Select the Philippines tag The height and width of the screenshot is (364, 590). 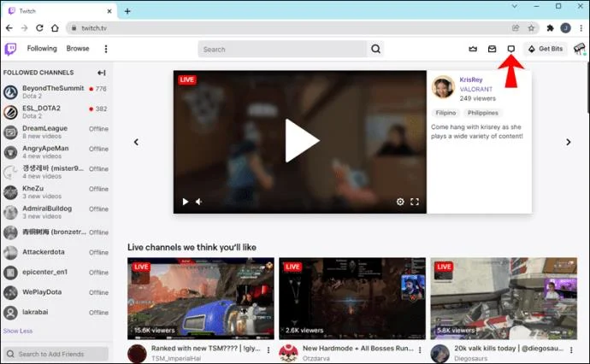[483, 113]
